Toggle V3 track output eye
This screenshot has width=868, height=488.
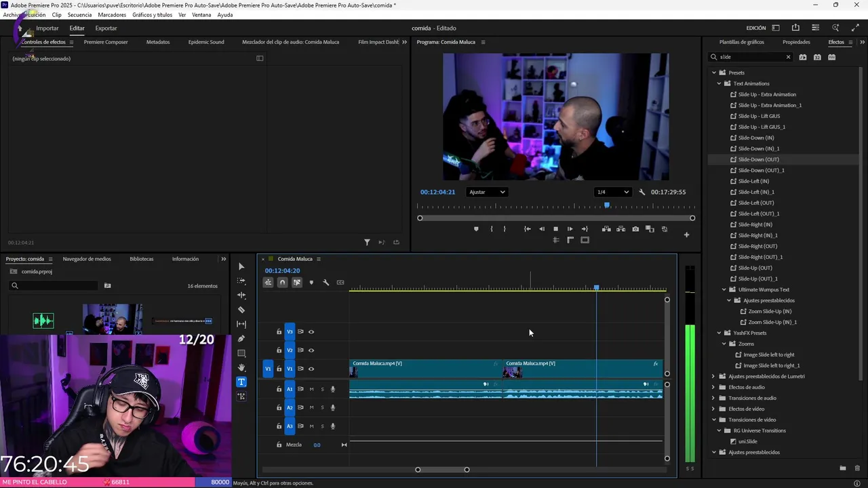point(311,332)
